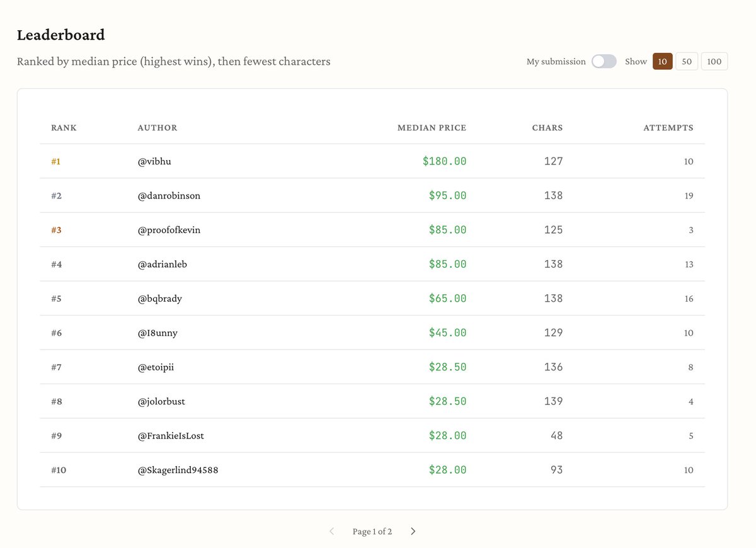Go to previous leaderboard page
Screen dimensions: 756x548
click(x=332, y=532)
